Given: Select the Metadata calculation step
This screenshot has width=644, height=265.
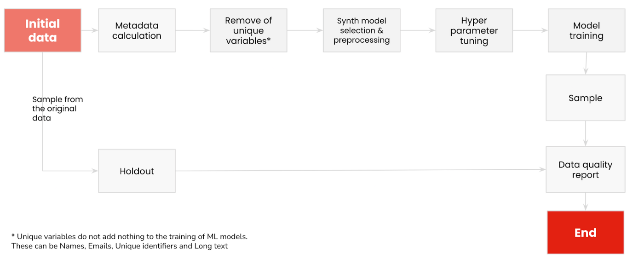Looking at the screenshot, I should pos(137,30).
